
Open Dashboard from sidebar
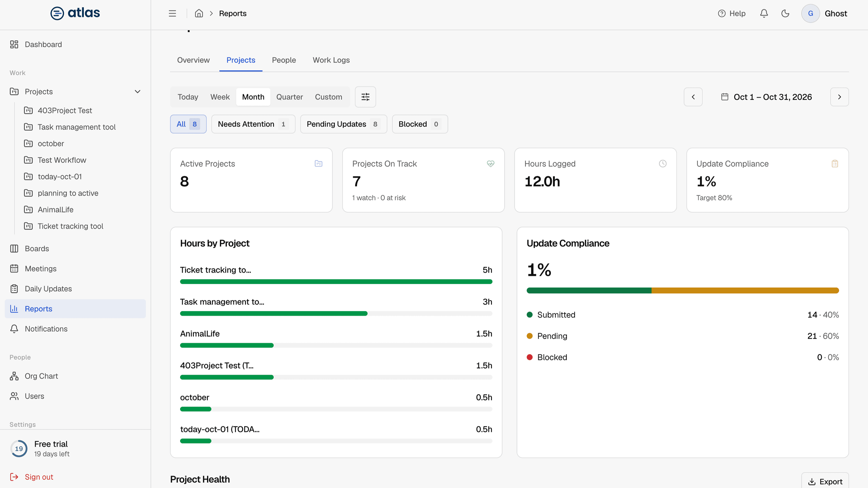tap(75, 44)
